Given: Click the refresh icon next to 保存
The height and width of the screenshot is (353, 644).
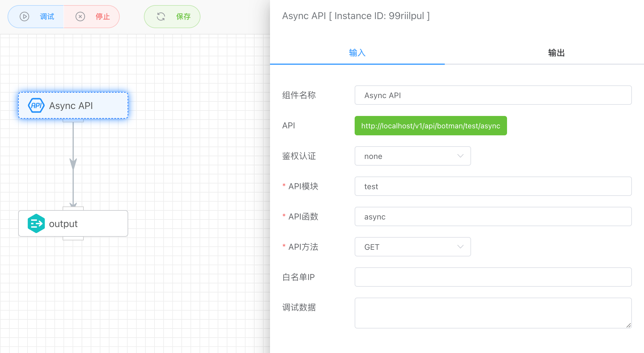Looking at the screenshot, I should coord(161,17).
